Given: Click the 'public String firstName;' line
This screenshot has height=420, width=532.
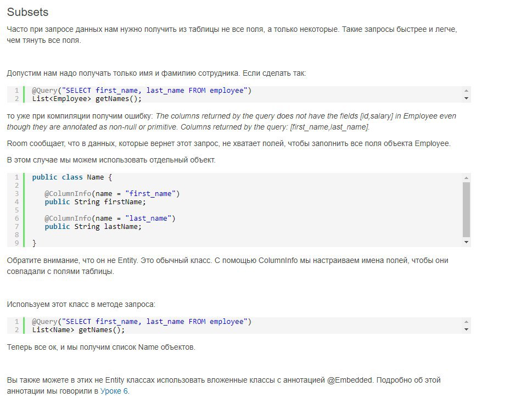Looking at the screenshot, I should click(x=96, y=202).
